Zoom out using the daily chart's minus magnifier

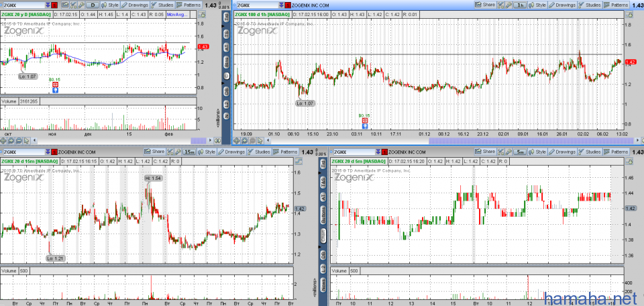point(19,141)
